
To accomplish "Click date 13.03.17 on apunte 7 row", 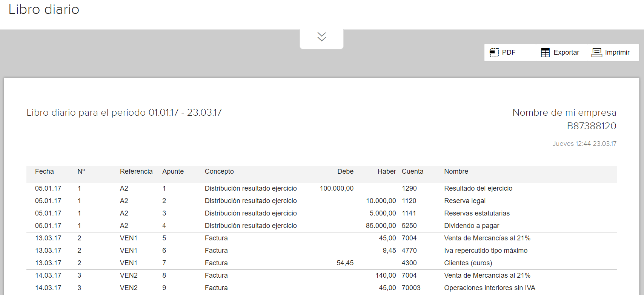I will [48, 263].
